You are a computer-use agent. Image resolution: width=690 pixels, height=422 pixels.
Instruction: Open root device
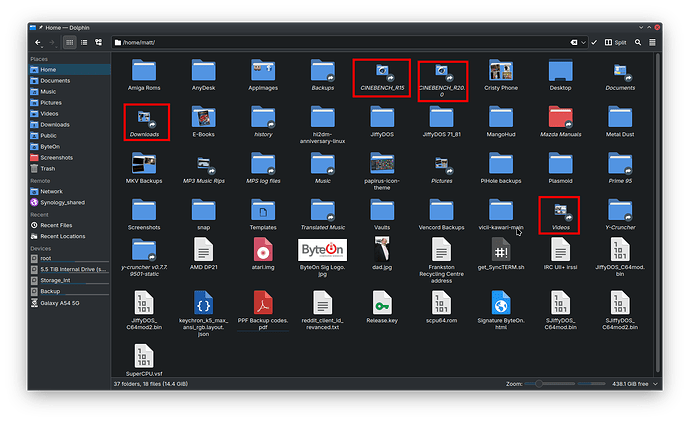(x=70, y=258)
